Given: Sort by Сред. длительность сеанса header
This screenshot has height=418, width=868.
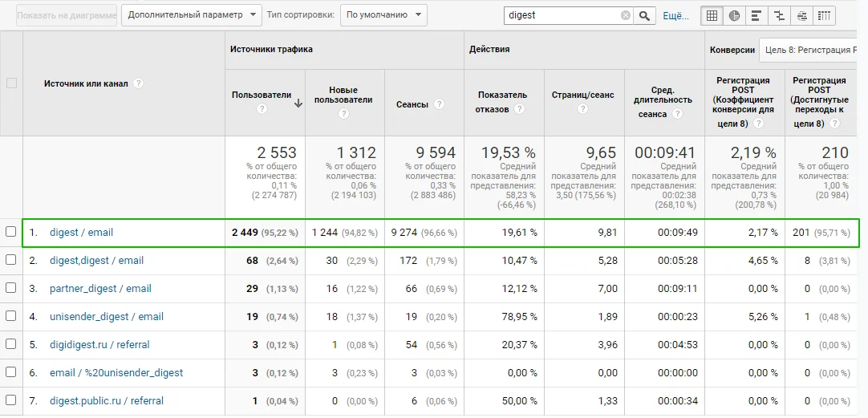Looking at the screenshot, I should click(x=664, y=102).
